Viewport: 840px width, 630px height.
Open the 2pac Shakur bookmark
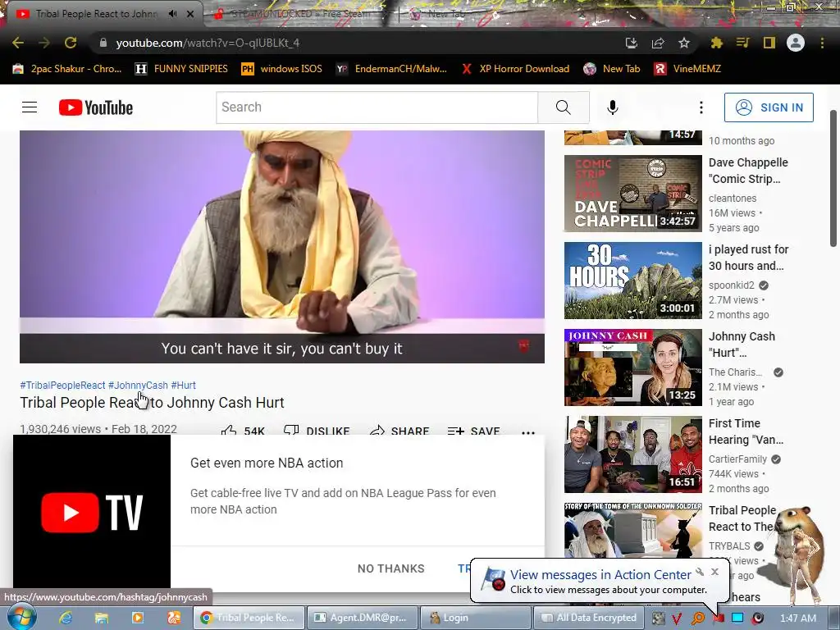67,69
